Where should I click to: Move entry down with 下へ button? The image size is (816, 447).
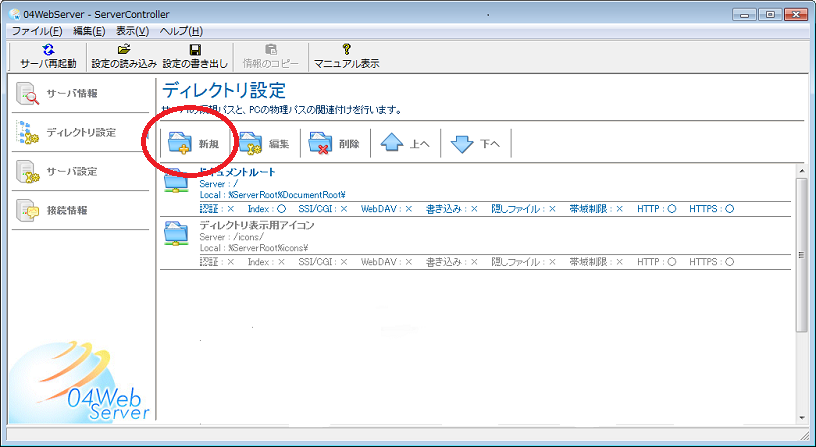[x=476, y=143]
